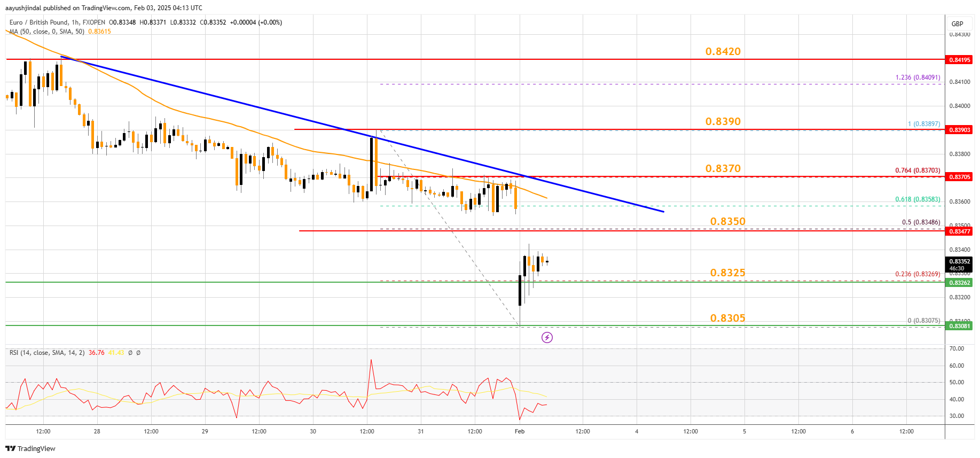Click the 0.83705 red price label
Viewport: 980px width, 458px height.
click(x=959, y=177)
